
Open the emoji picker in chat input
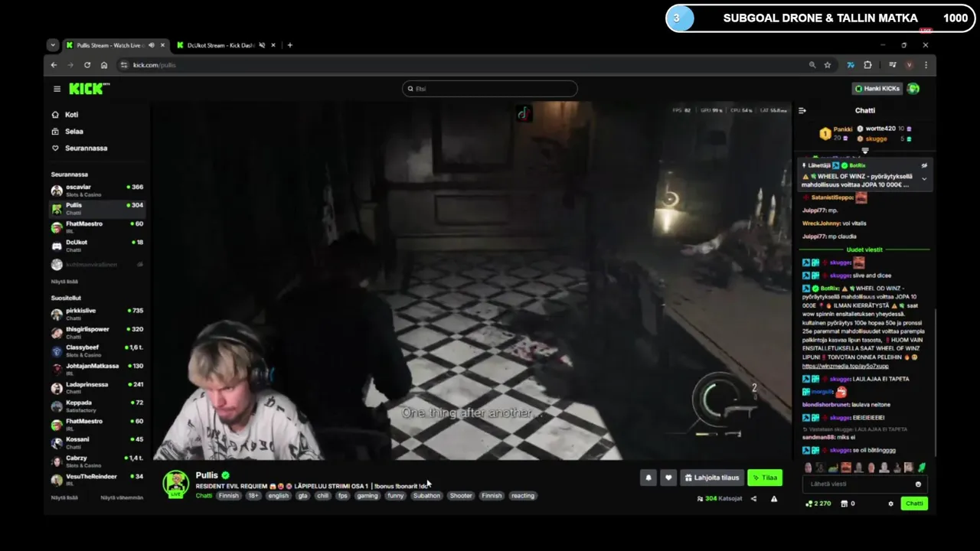click(918, 484)
